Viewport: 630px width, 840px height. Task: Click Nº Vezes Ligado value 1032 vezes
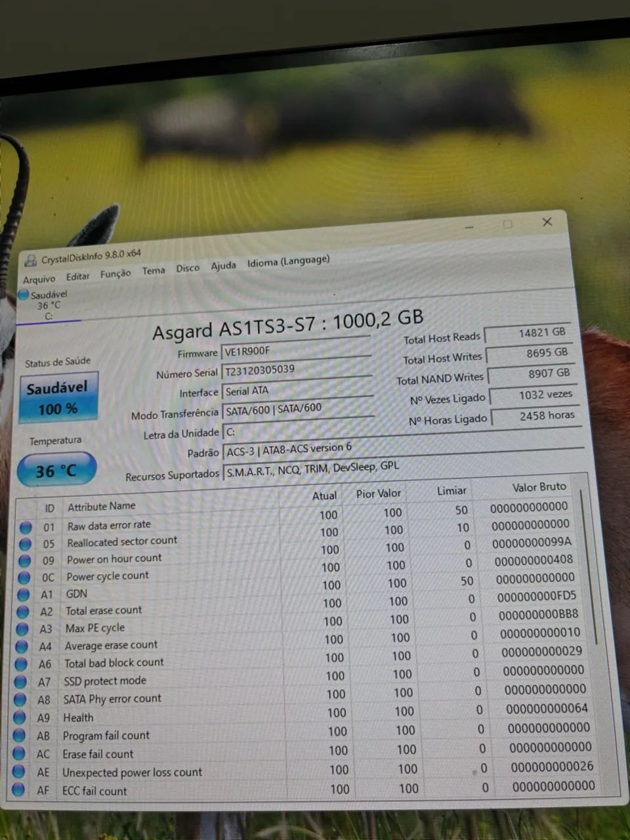click(535, 394)
